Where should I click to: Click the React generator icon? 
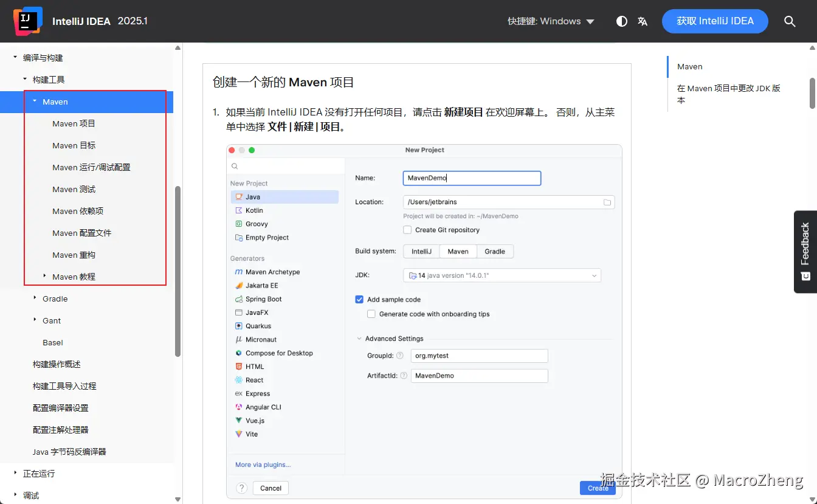[x=239, y=380]
